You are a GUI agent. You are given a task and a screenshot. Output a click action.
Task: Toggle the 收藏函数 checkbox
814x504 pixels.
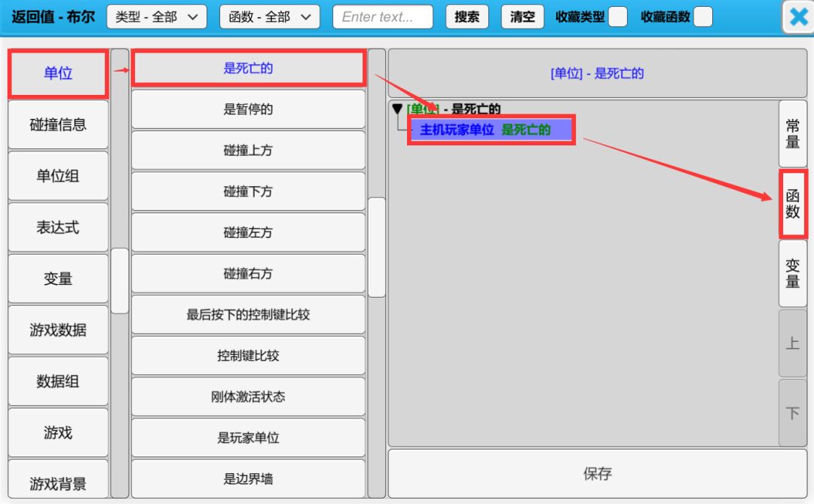pos(702,17)
